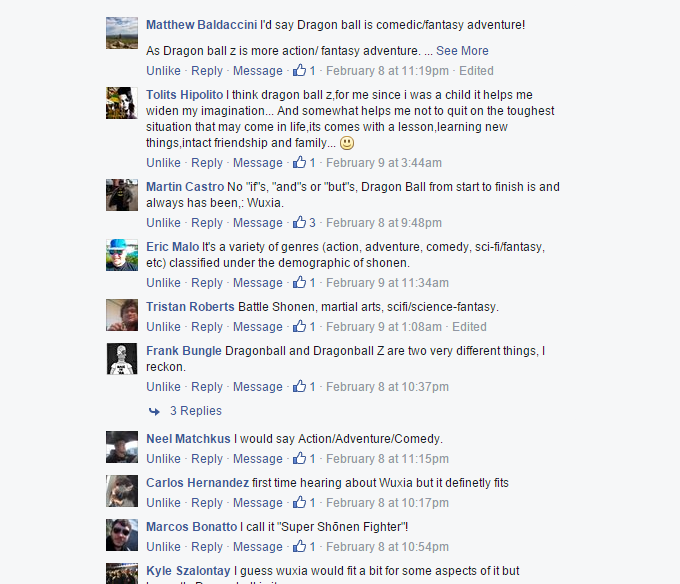Click the reply arrow icon beside 3 Replies
The width and height of the screenshot is (680, 584).
pos(154,411)
